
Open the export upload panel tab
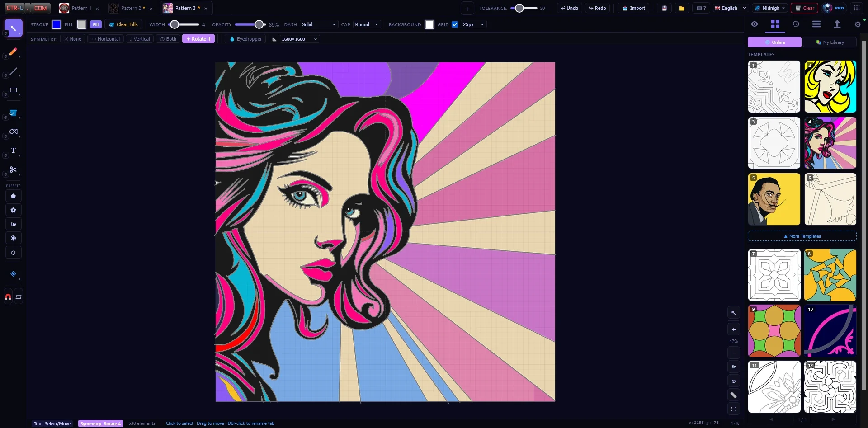point(837,24)
